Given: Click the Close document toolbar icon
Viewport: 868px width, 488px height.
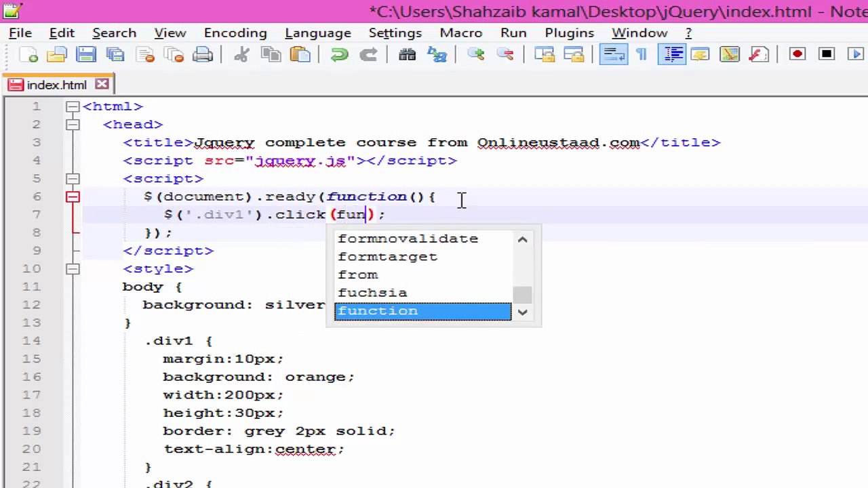Looking at the screenshot, I should [144, 55].
